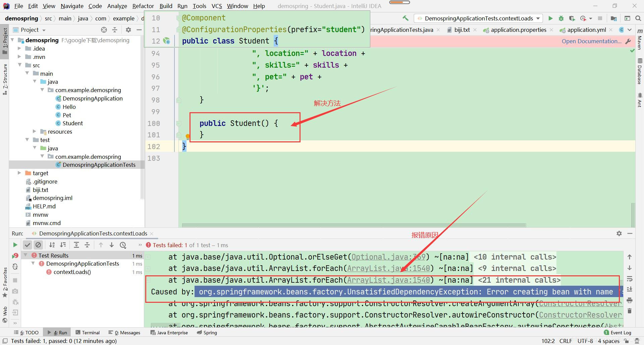Toggle show passed tests checkmark
Viewport: 644px width, 345px height.
pyautogui.click(x=28, y=245)
